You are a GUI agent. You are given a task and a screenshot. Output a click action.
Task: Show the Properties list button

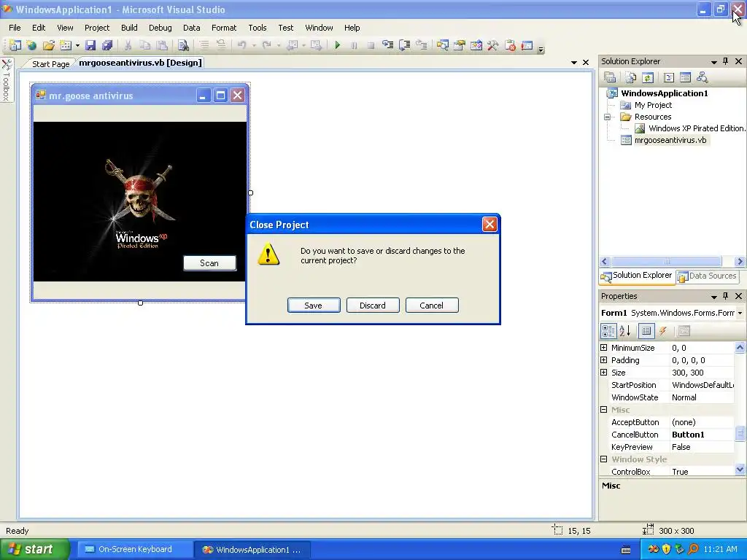click(x=646, y=331)
